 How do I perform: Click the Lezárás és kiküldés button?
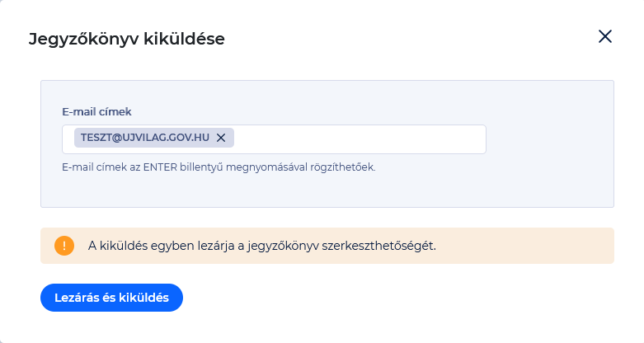111,298
